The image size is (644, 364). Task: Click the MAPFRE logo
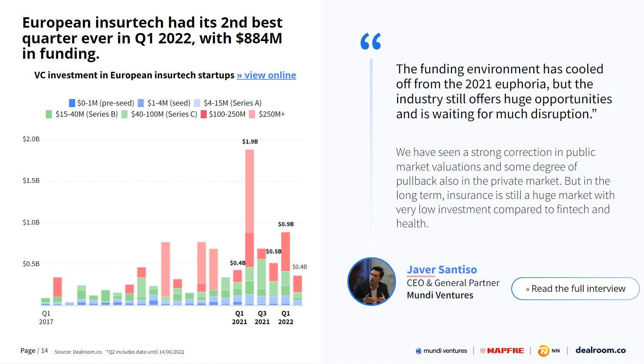[x=502, y=351]
